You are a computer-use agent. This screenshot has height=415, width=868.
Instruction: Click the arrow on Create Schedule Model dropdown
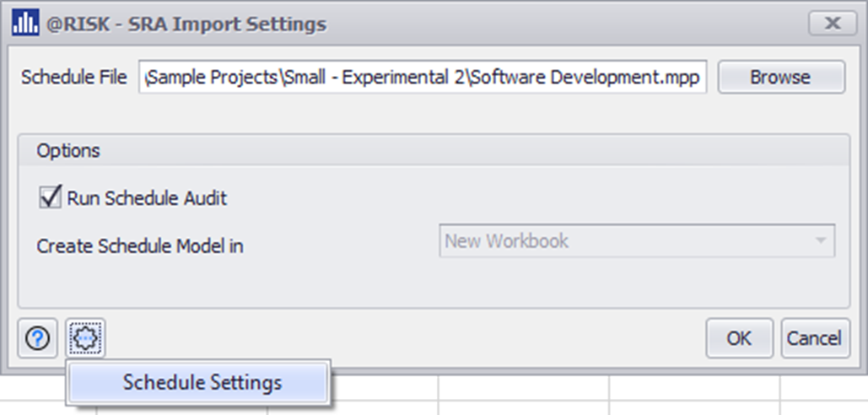point(820,241)
